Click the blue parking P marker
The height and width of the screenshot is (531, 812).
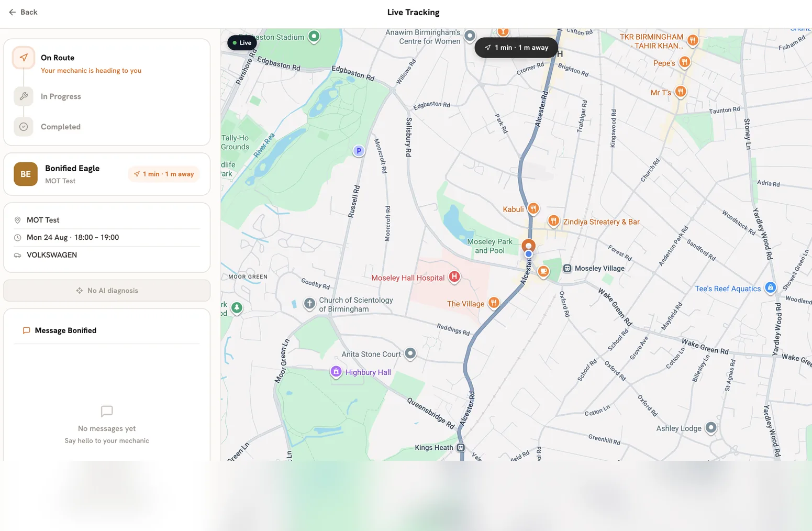[x=359, y=151]
